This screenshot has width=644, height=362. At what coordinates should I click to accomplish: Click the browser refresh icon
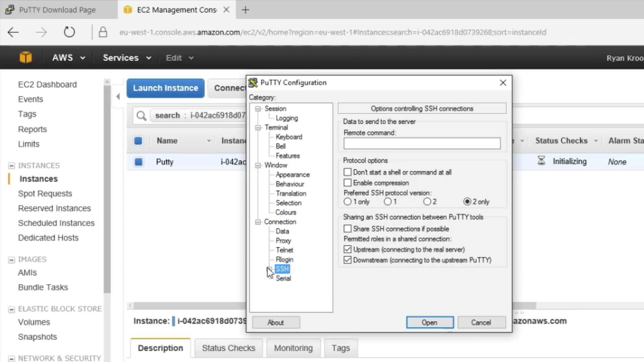pos(69,32)
